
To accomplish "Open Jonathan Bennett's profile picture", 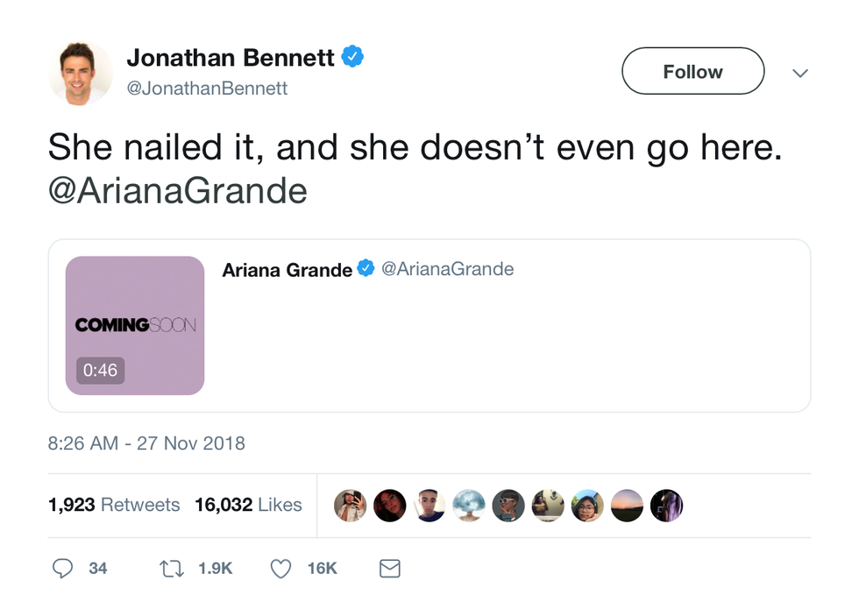I will pos(80,73).
